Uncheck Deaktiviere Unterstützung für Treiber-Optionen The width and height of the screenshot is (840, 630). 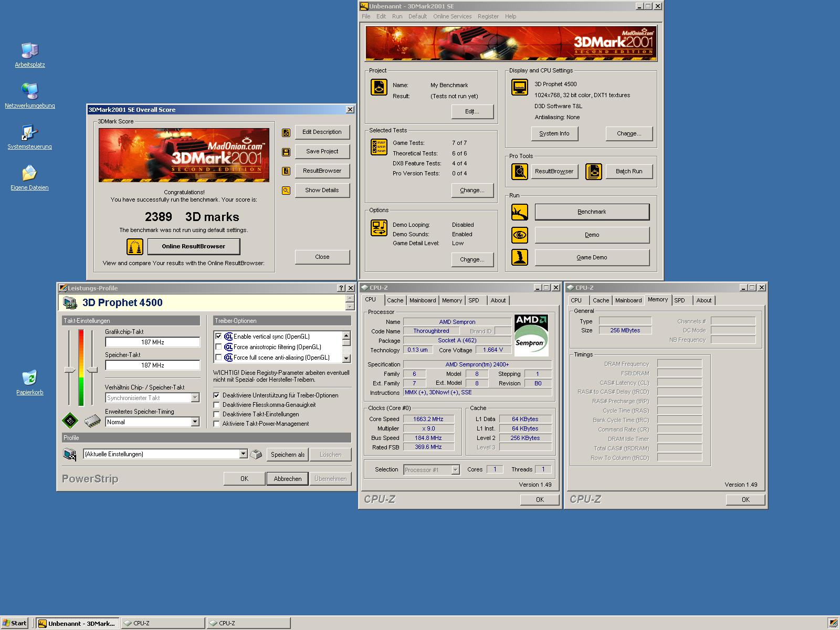[x=216, y=395]
